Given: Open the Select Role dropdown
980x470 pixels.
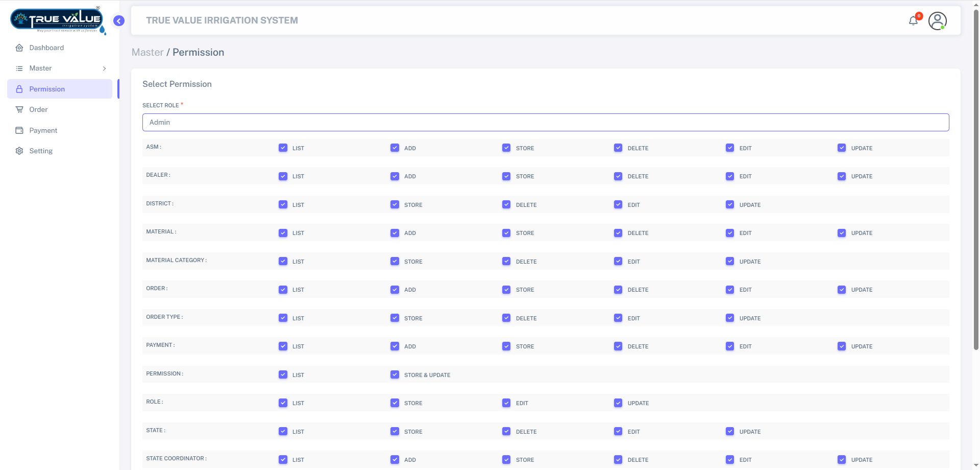Looking at the screenshot, I should 545,123.
